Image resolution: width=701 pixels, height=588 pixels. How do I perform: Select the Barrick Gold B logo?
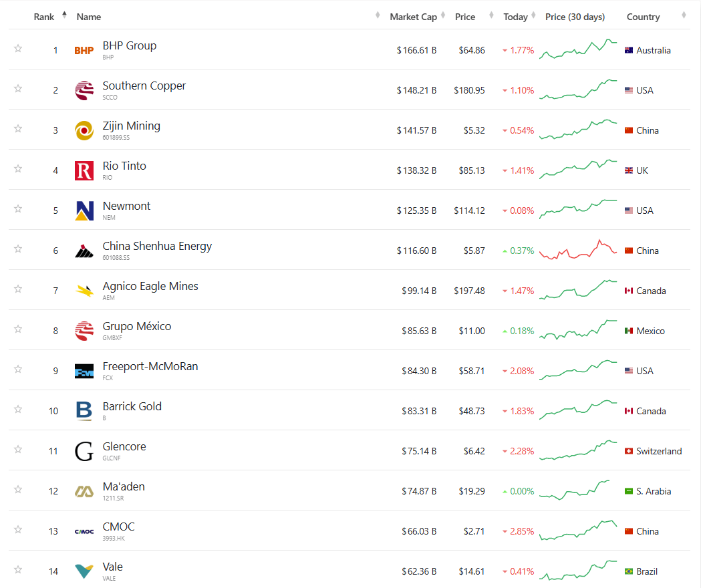click(x=83, y=410)
